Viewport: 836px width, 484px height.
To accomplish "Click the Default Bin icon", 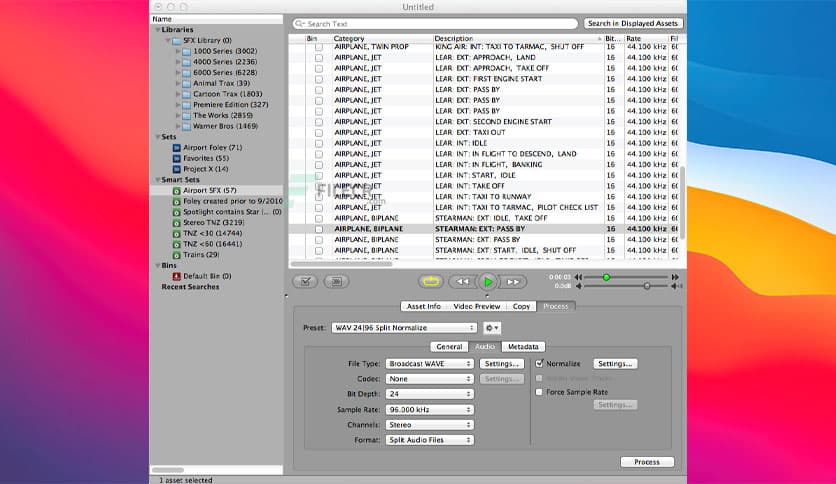I will (176, 276).
